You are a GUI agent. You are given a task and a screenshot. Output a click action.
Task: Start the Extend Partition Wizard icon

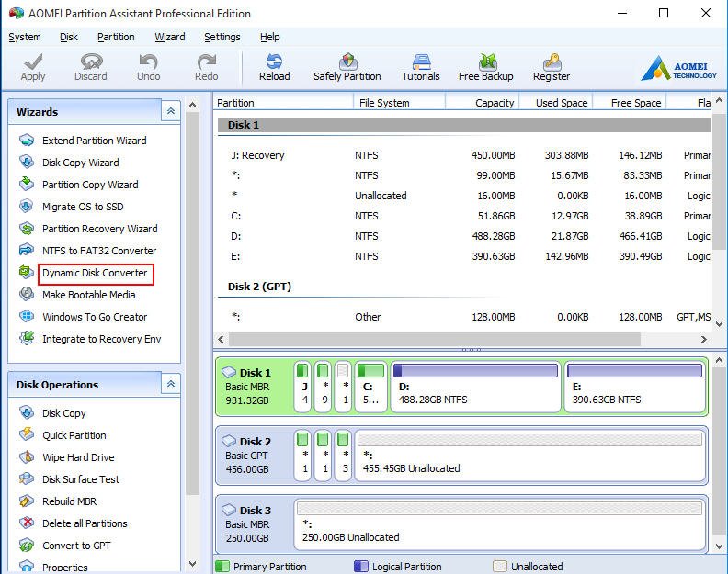[x=27, y=141]
